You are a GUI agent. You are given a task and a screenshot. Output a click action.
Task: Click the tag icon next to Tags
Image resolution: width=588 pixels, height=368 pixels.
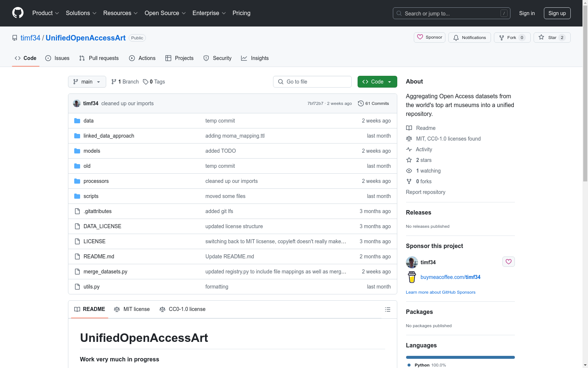pyautogui.click(x=146, y=82)
